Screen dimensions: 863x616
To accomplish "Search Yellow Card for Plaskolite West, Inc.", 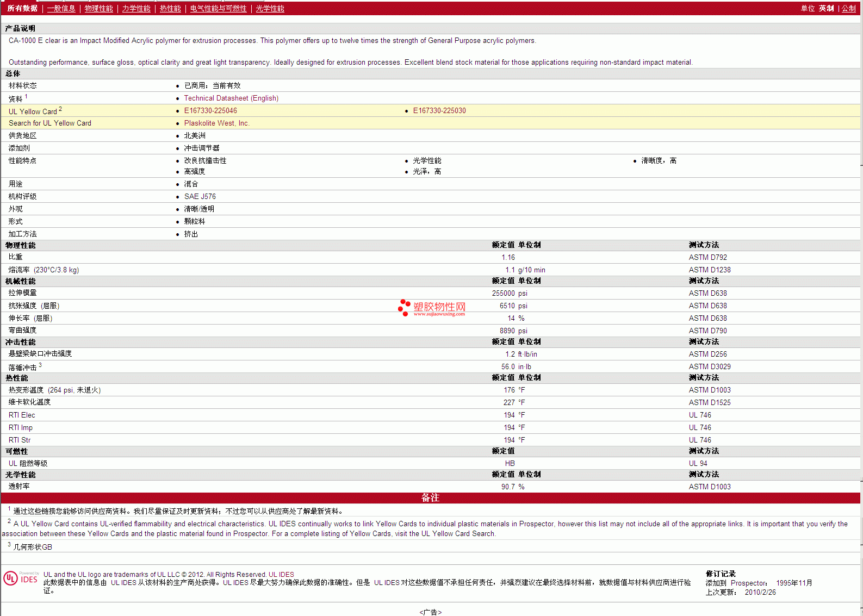I will (x=216, y=123).
